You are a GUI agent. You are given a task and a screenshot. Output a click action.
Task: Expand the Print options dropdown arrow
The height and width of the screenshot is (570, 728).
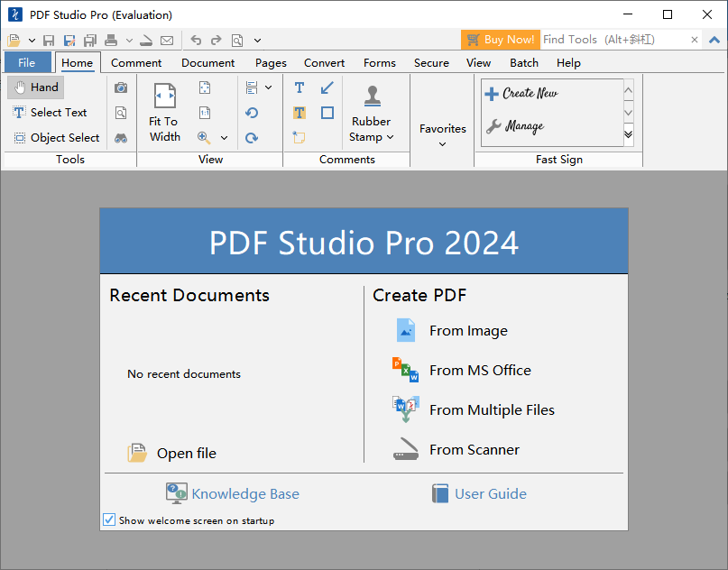point(130,41)
